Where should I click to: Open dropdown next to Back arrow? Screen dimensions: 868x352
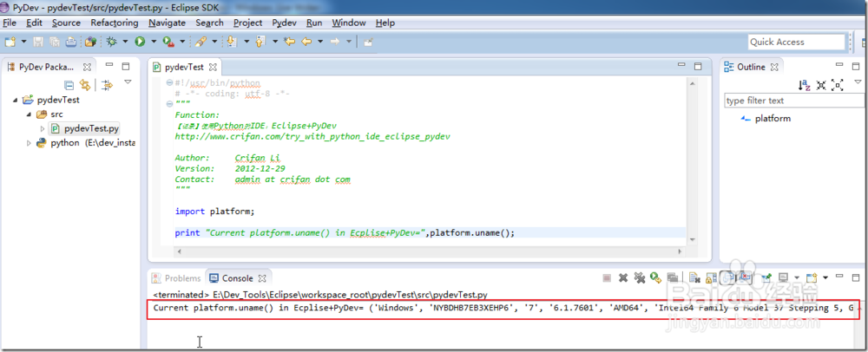(x=320, y=42)
